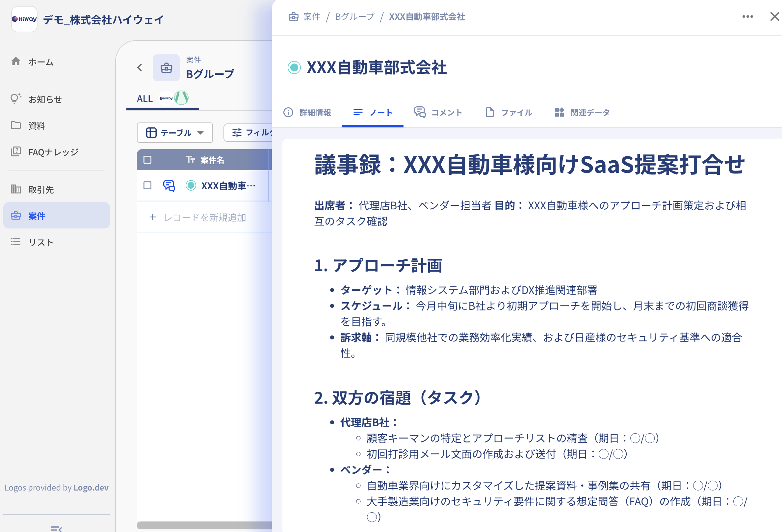Open the three-dot more options menu

point(748,16)
